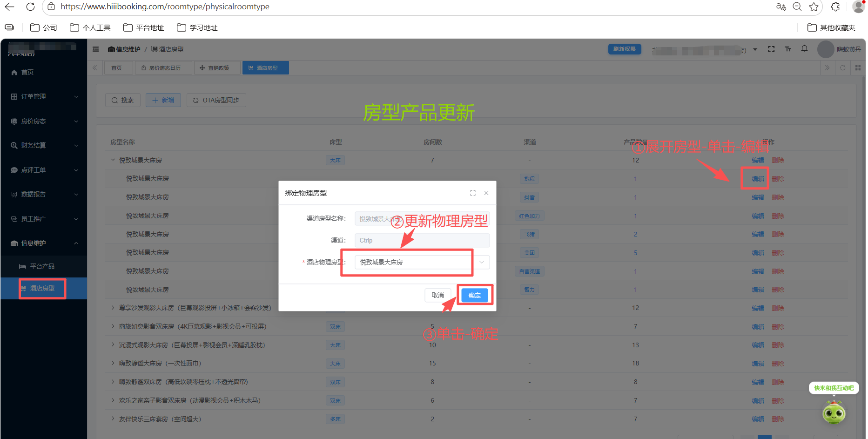Click the tab refresh circular arrow icon
This screenshot has height=439, width=868.
(x=842, y=68)
